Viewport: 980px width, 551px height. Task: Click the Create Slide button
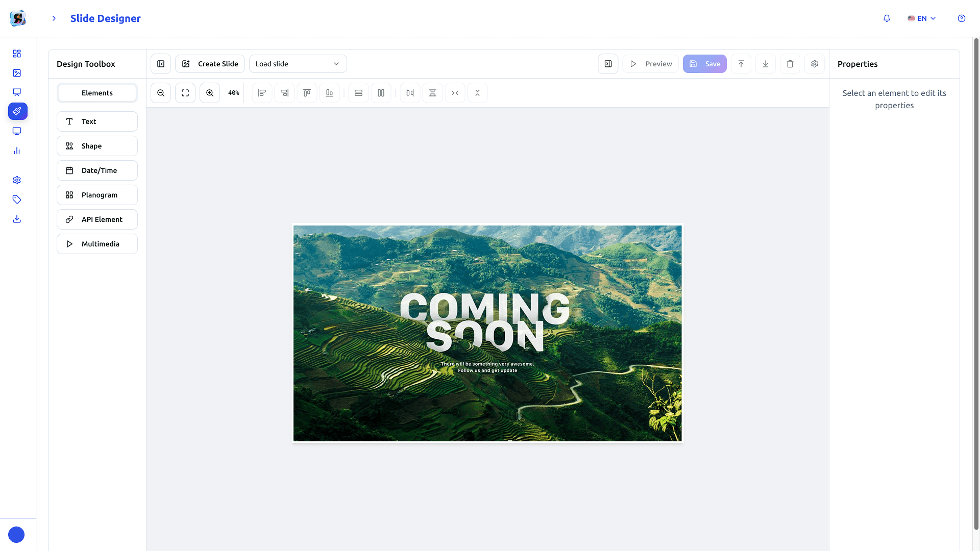[x=210, y=64]
